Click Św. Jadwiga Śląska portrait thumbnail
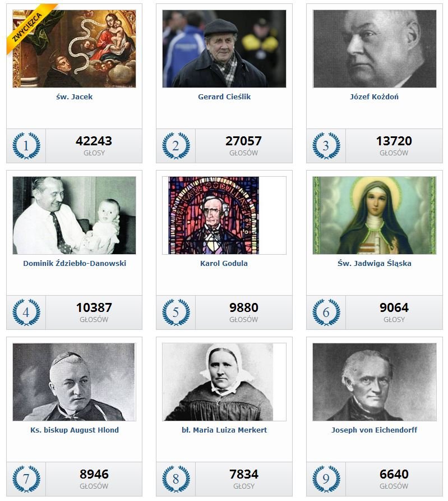The height and width of the screenshot is (501, 448). (x=374, y=215)
